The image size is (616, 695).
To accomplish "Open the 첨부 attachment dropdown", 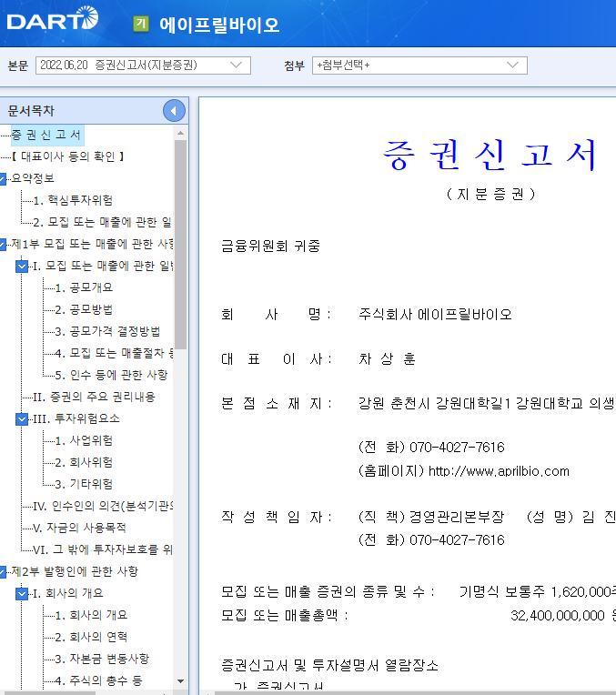I will tap(419, 65).
